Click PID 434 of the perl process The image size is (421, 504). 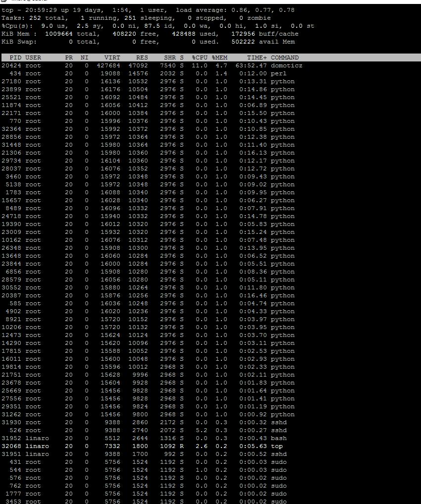click(x=15, y=74)
